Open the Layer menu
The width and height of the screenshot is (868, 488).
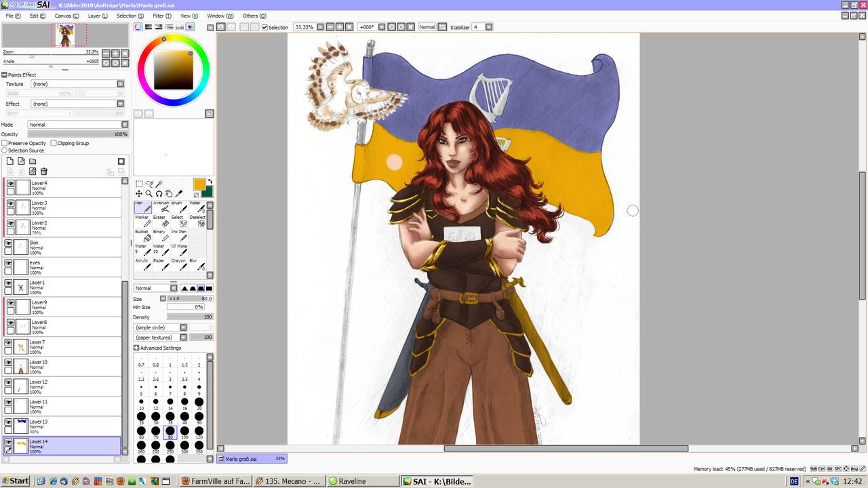pyautogui.click(x=97, y=16)
